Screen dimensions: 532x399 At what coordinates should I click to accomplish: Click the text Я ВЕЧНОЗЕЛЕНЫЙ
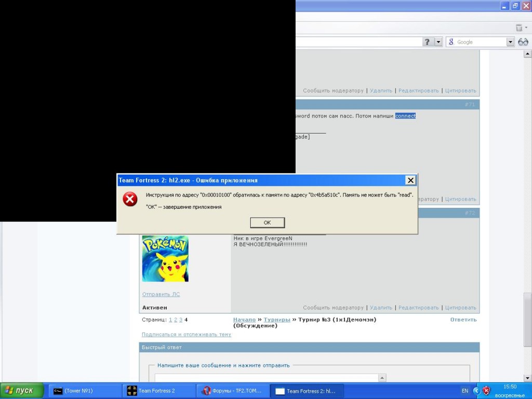pyautogui.click(x=270, y=244)
